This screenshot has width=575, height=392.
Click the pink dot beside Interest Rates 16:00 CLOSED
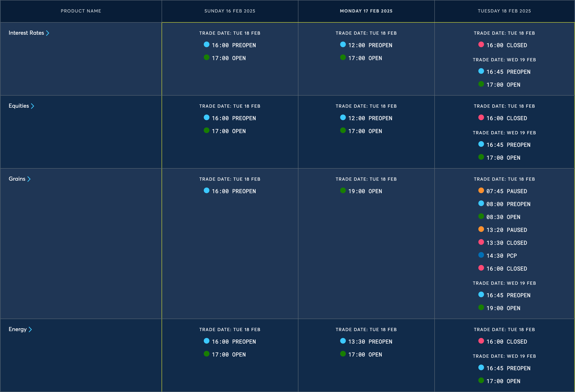point(481,44)
